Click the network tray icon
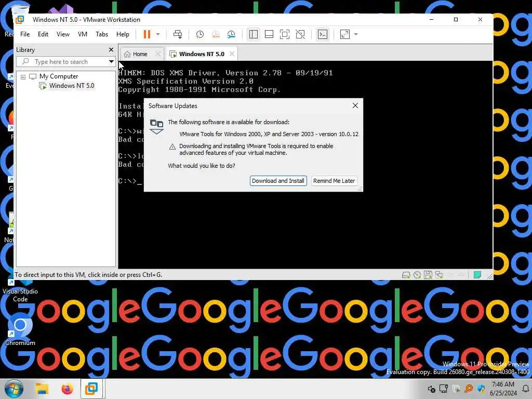Screen dimensions: 532x399 [x=444, y=389]
